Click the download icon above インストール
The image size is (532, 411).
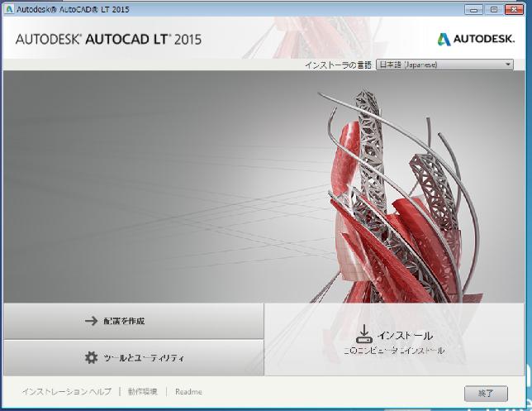[364, 334]
